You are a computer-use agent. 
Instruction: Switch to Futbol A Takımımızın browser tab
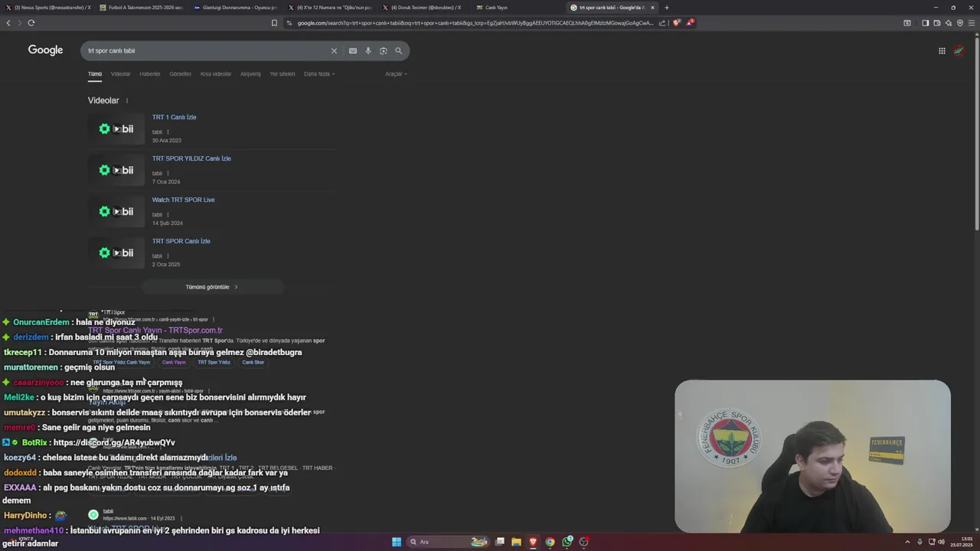(x=142, y=8)
